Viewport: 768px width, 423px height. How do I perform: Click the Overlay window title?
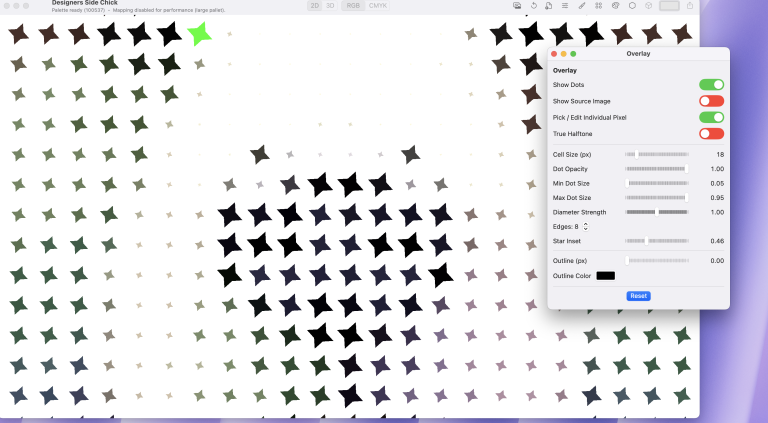638,54
